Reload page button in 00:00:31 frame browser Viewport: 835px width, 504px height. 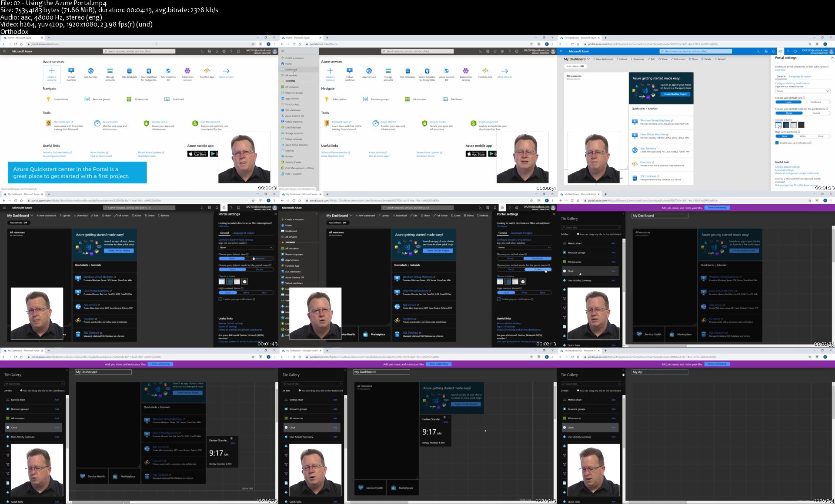click(x=16, y=44)
